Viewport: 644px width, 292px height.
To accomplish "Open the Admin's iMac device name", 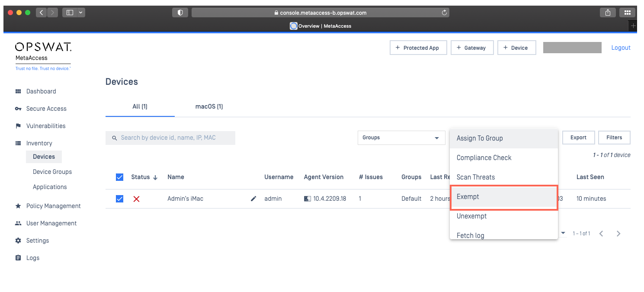I will pyautogui.click(x=185, y=199).
